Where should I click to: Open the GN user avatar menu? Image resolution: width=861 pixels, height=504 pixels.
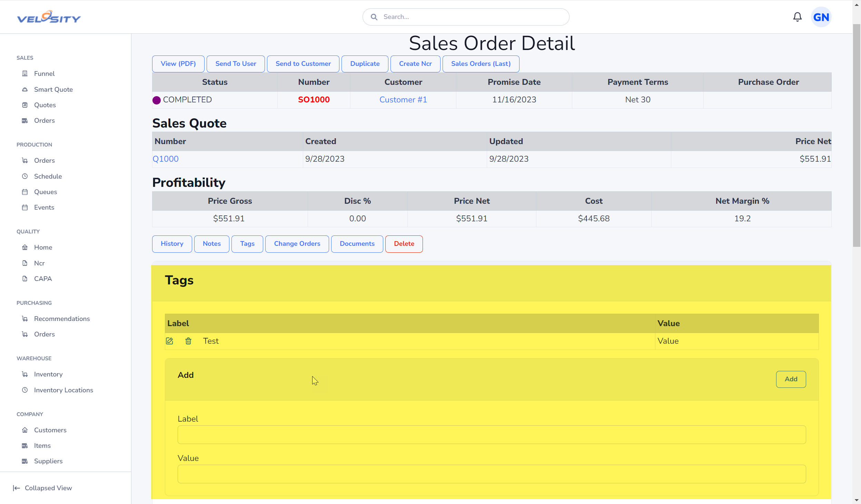[x=821, y=17]
